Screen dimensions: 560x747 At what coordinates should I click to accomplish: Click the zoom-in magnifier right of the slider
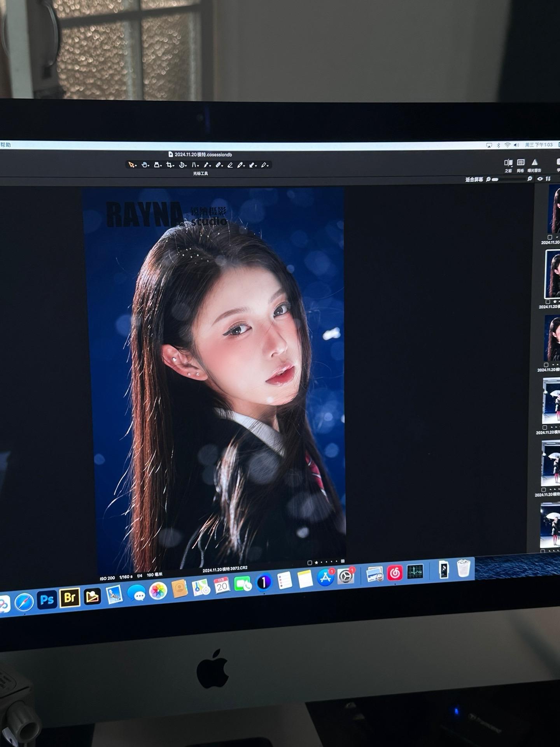(x=529, y=179)
